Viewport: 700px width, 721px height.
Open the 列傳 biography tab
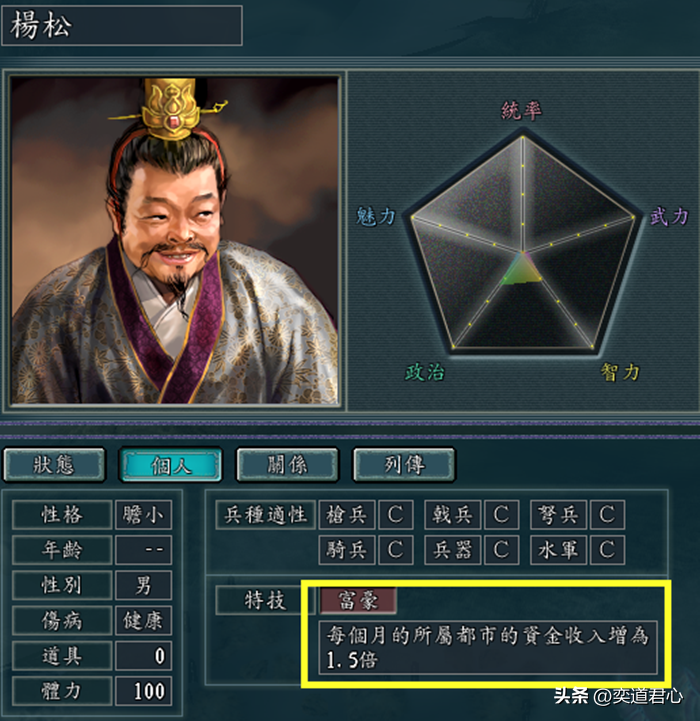[404, 465]
